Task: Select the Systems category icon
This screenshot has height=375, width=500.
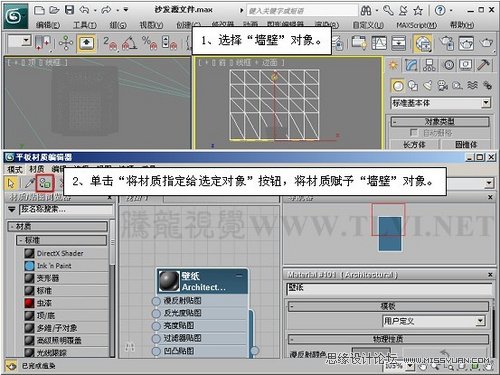Action: click(x=487, y=86)
